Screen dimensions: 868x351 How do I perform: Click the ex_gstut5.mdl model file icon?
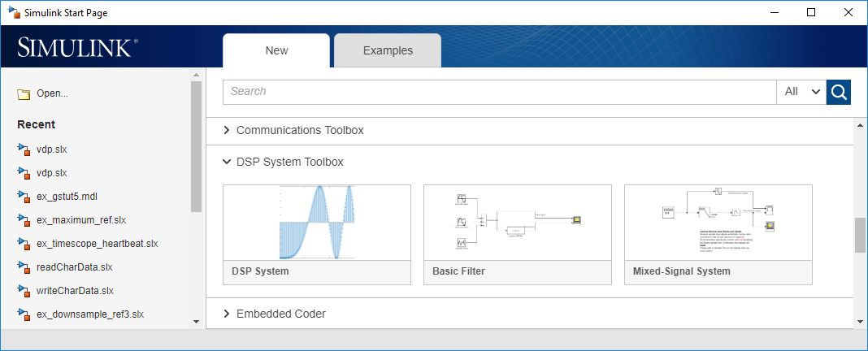24,197
